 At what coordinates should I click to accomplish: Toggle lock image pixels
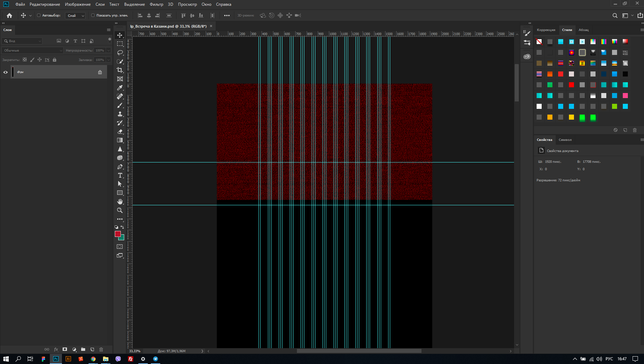(32, 60)
